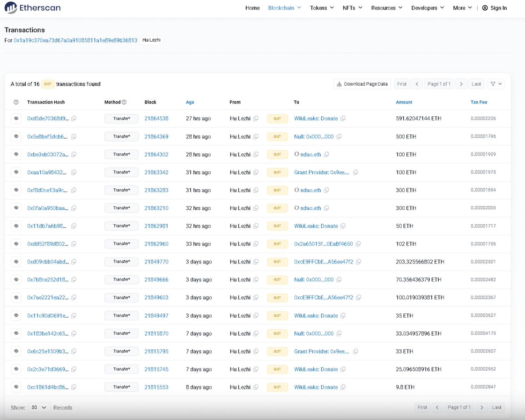
Task: Click the Hu Lezhi name tag beside address
Action: click(x=152, y=40)
